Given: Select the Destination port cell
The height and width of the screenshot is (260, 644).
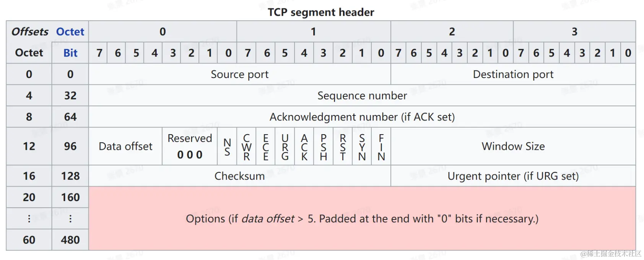Looking at the screenshot, I should click(x=513, y=74).
